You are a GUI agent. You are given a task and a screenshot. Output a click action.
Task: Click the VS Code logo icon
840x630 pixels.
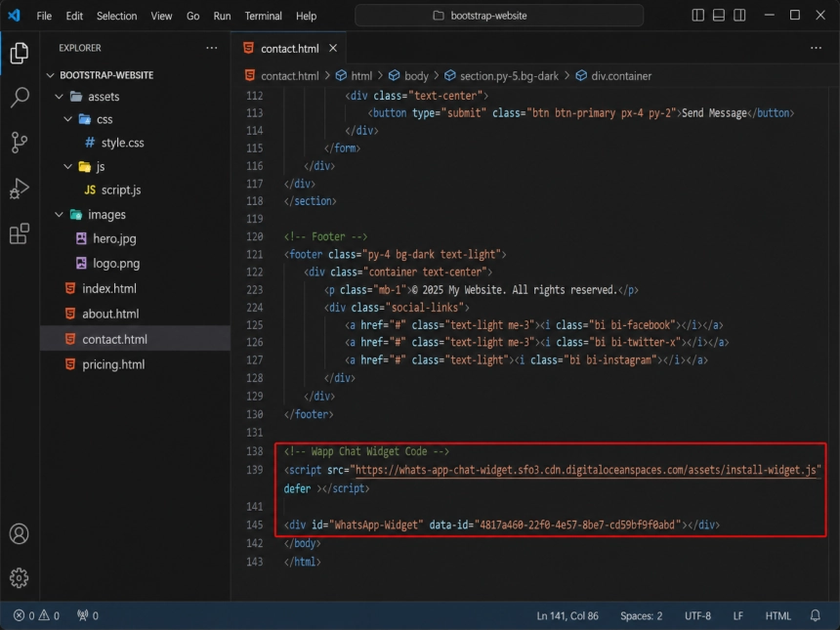coord(15,15)
